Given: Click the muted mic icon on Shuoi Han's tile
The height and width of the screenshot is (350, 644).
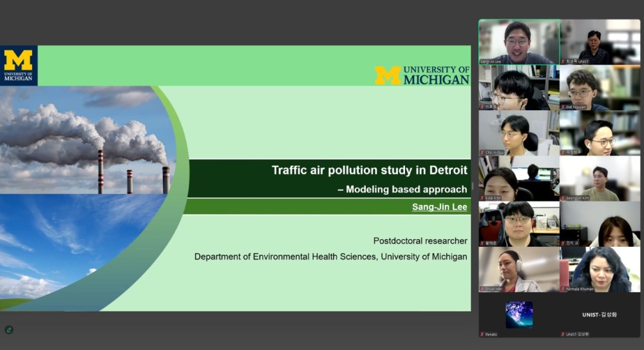Looking at the screenshot, I should [482, 289].
